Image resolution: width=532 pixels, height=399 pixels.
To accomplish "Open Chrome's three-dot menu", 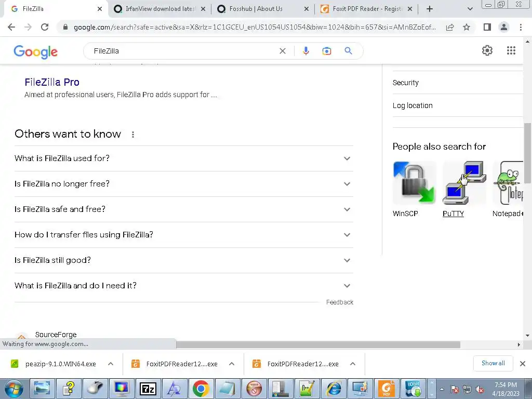I will [521, 27].
